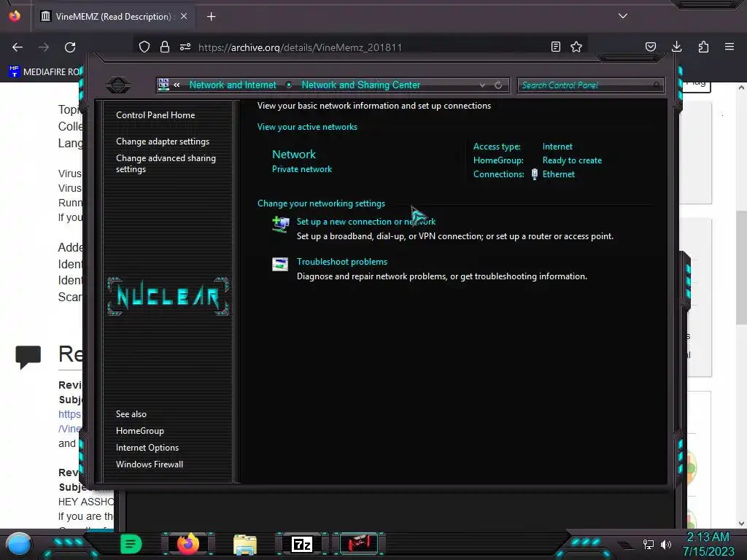This screenshot has width=747, height=560.
Task: Open Start orb on taskbar
Action: pos(19,544)
